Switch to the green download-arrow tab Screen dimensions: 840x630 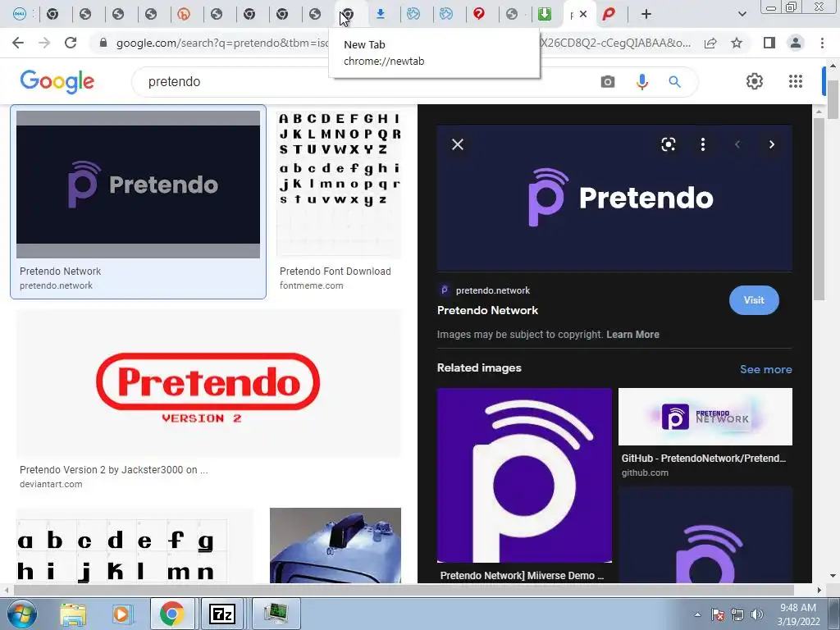tap(545, 15)
